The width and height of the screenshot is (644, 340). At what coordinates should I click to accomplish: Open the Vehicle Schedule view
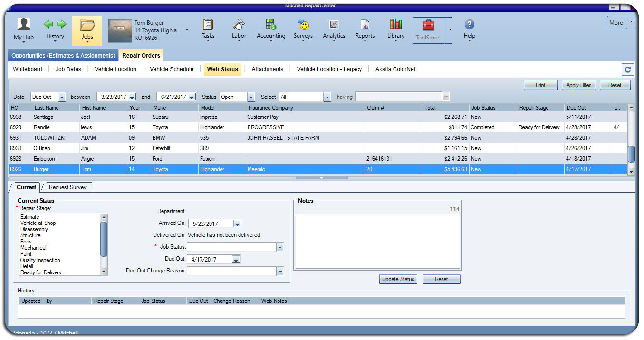click(172, 69)
